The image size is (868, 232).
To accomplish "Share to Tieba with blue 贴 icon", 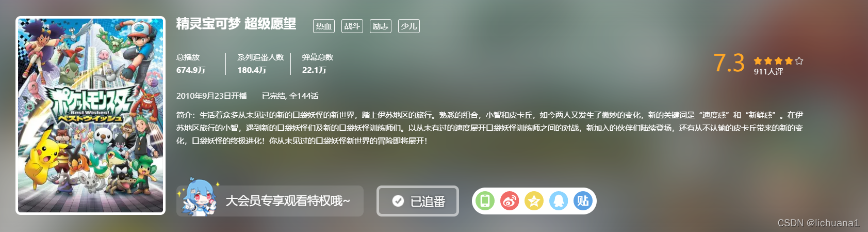I will pos(583,201).
